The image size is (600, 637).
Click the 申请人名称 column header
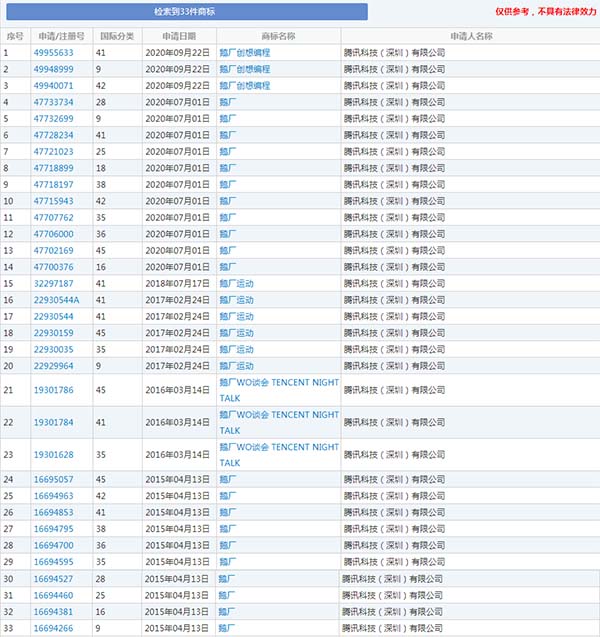click(x=471, y=36)
